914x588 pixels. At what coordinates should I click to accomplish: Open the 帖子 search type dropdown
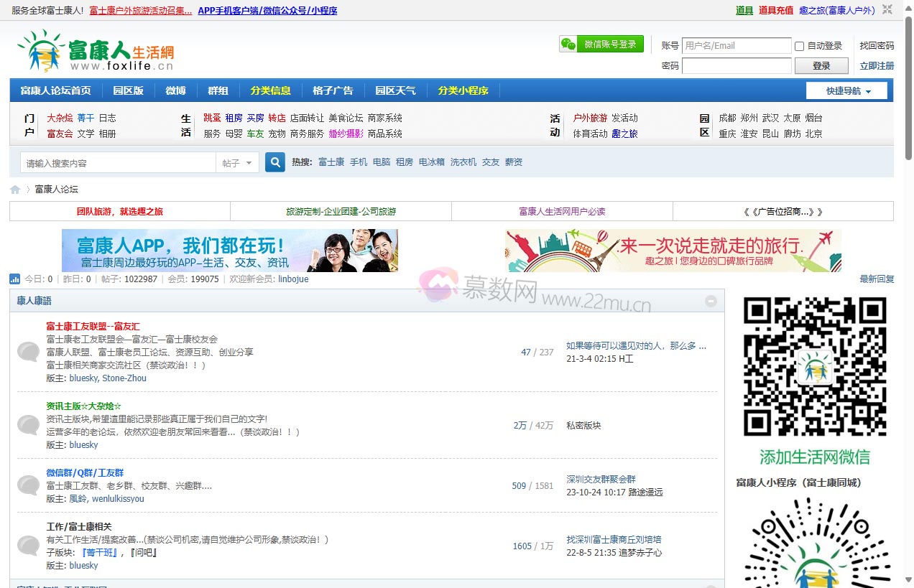pos(236,163)
